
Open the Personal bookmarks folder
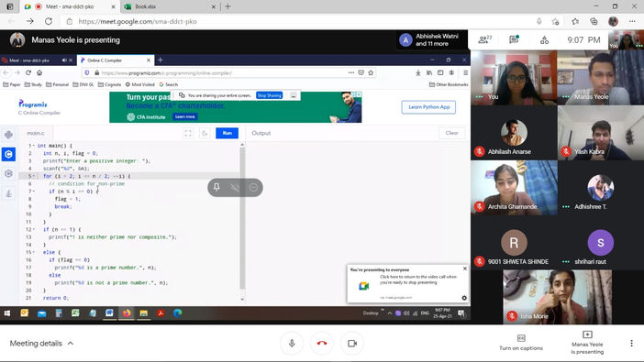[57, 84]
